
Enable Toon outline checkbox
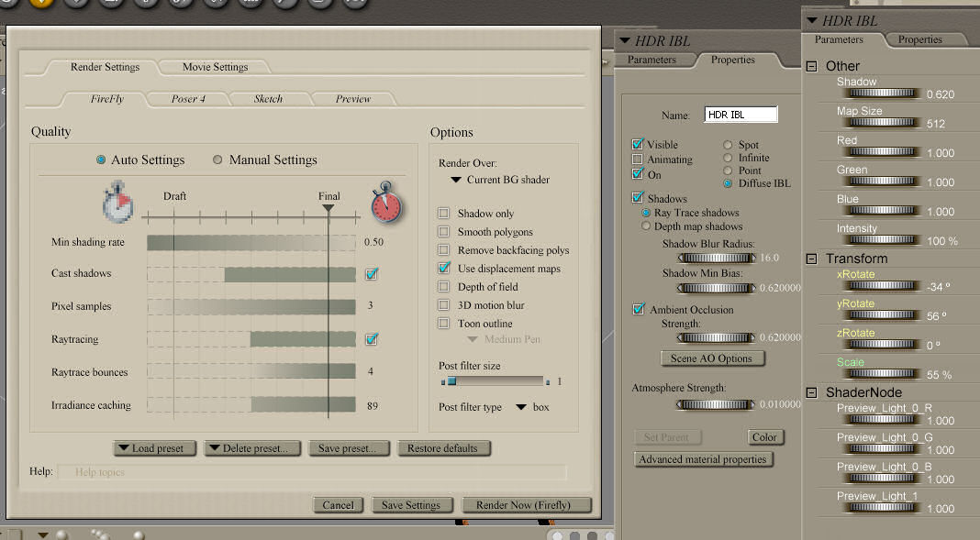(x=444, y=323)
